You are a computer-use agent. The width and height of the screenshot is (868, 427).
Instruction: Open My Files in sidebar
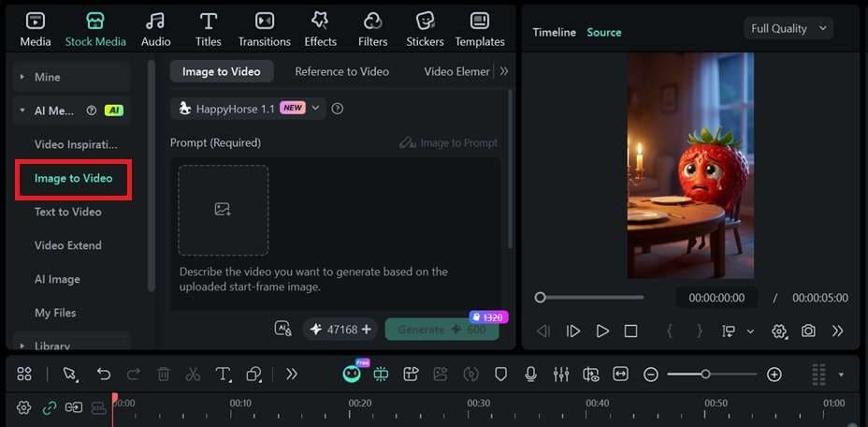coord(55,313)
